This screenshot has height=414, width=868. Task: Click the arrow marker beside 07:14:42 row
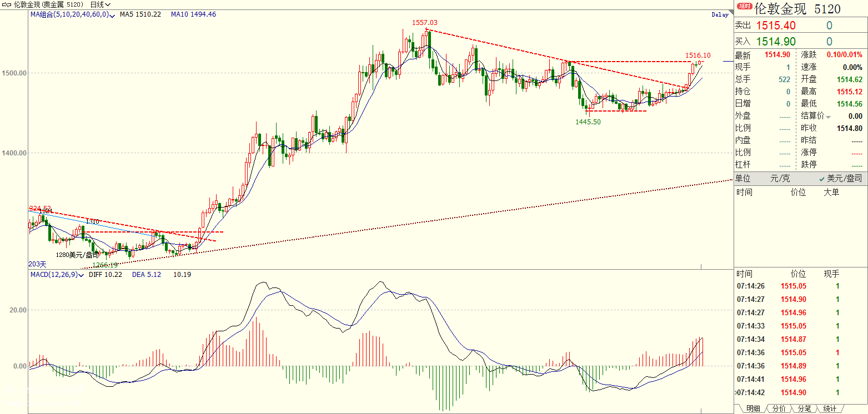tap(736, 392)
